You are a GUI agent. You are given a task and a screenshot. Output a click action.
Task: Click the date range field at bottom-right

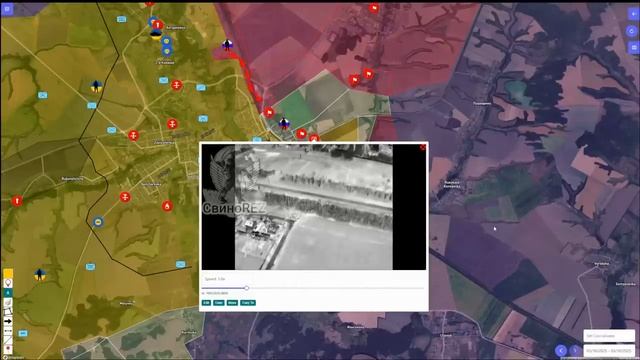[x=609, y=351]
